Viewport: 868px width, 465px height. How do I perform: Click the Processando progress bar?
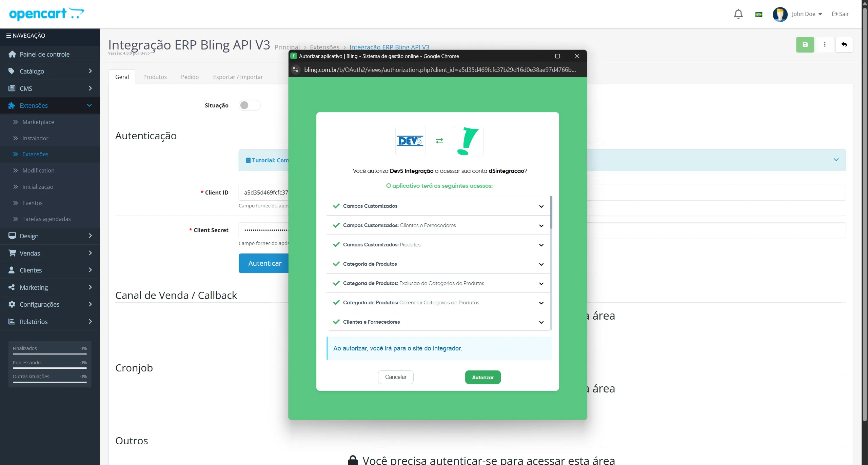(x=50, y=368)
